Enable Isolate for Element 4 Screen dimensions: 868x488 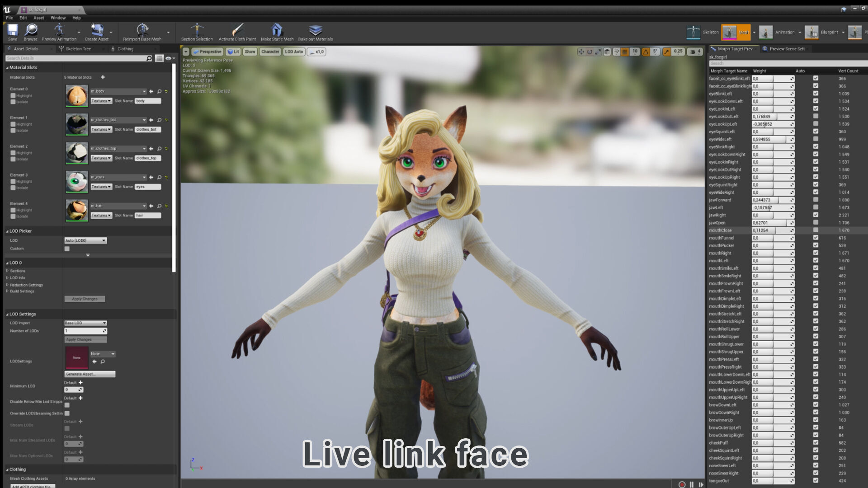point(13,216)
